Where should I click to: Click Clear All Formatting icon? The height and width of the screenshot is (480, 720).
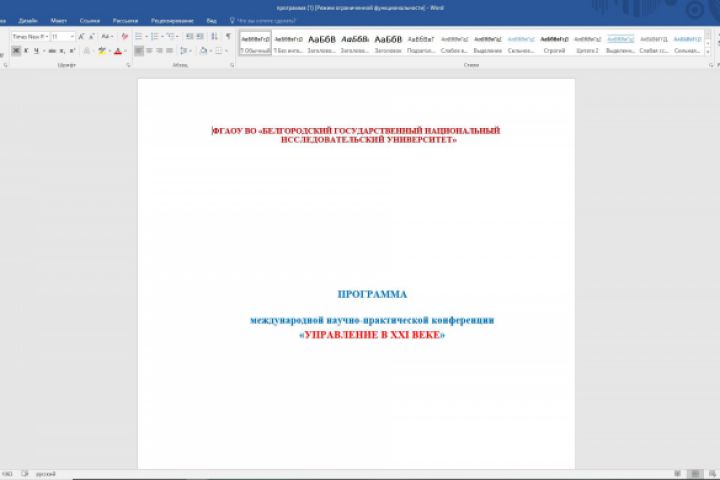[124, 36]
